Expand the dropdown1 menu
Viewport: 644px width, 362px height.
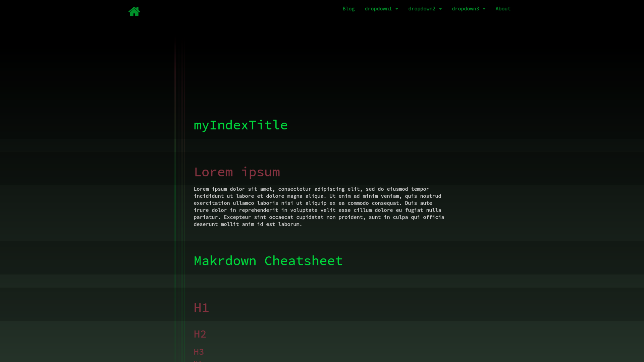click(x=378, y=9)
